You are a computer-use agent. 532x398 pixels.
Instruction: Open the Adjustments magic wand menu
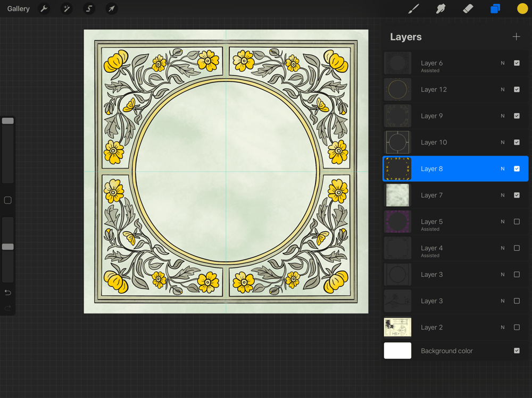(x=66, y=9)
